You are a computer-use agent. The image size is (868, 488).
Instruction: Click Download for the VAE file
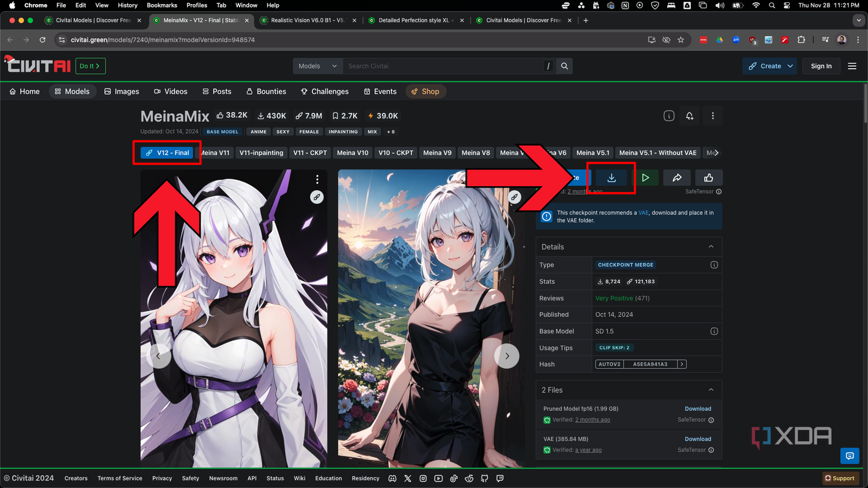click(x=698, y=439)
